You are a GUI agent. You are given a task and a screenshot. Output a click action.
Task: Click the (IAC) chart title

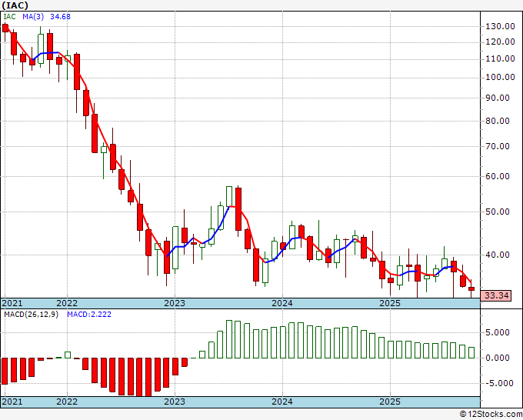pyautogui.click(x=15, y=5)
